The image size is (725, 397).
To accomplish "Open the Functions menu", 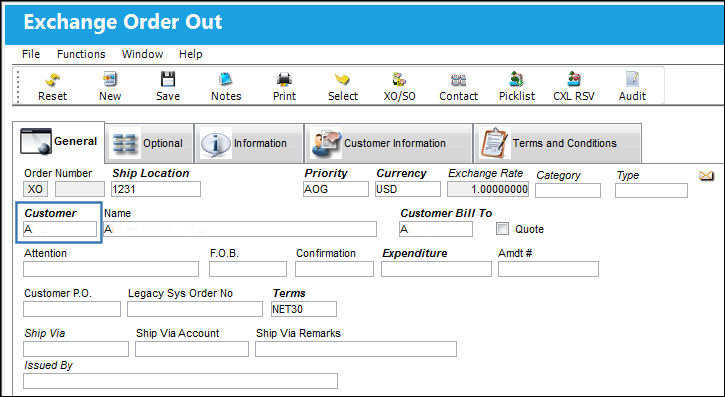I will click(81, 54).
